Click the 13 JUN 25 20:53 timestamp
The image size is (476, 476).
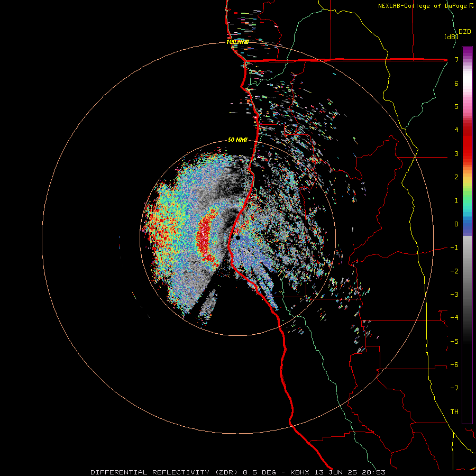point(349,472)
